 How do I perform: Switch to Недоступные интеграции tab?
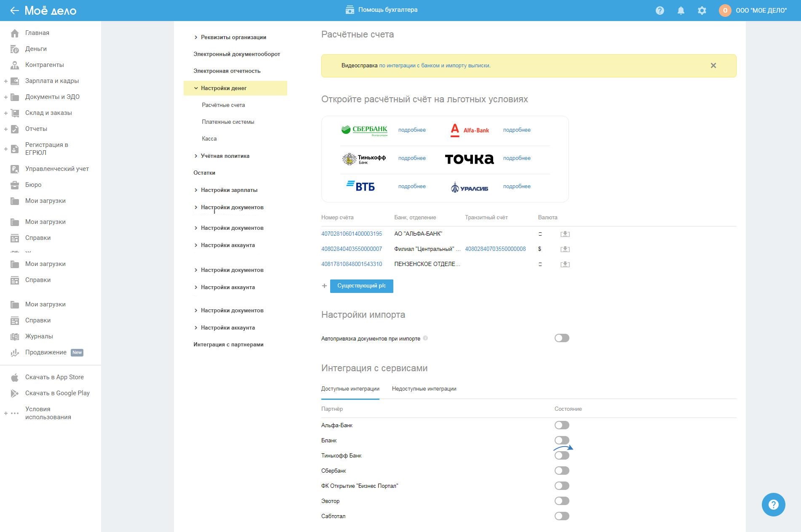[424, 389]
